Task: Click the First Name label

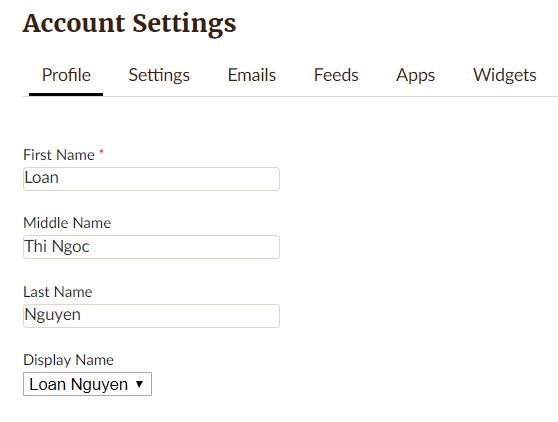Action: click(x=59, y=155)
